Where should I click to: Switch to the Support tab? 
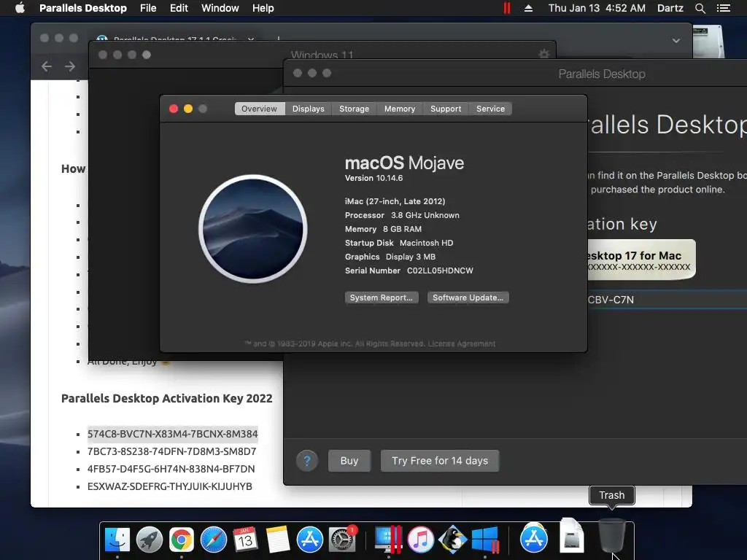[x=446, y=109]
